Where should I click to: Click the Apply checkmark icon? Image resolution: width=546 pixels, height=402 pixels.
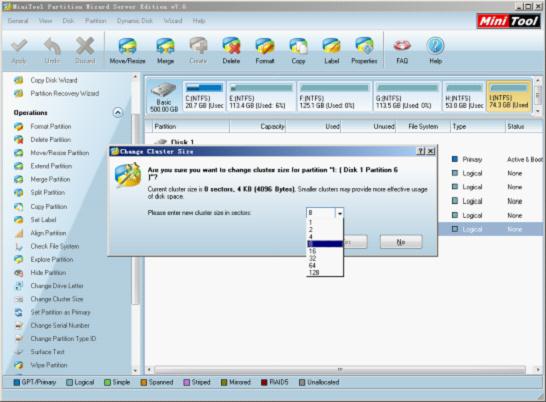(19, 46)
